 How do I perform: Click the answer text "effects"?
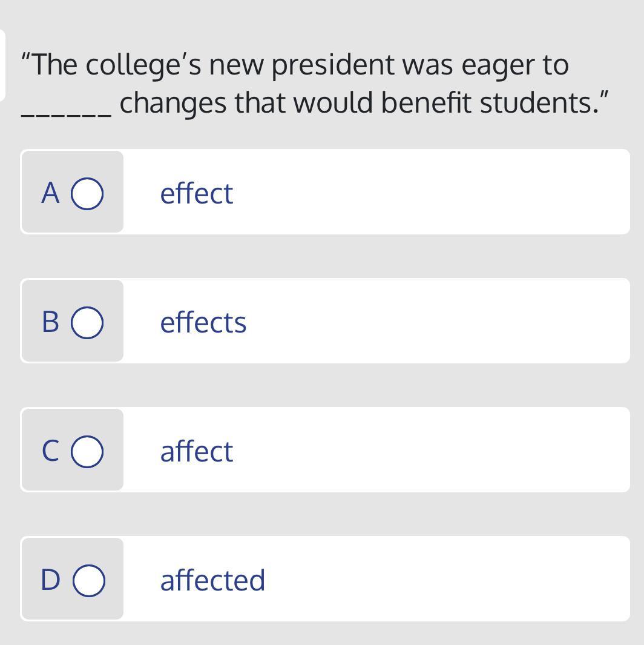coord(203,322)
